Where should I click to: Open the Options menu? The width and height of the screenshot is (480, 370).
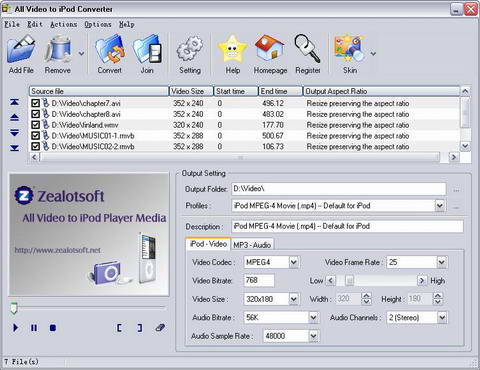coord(98,24)
